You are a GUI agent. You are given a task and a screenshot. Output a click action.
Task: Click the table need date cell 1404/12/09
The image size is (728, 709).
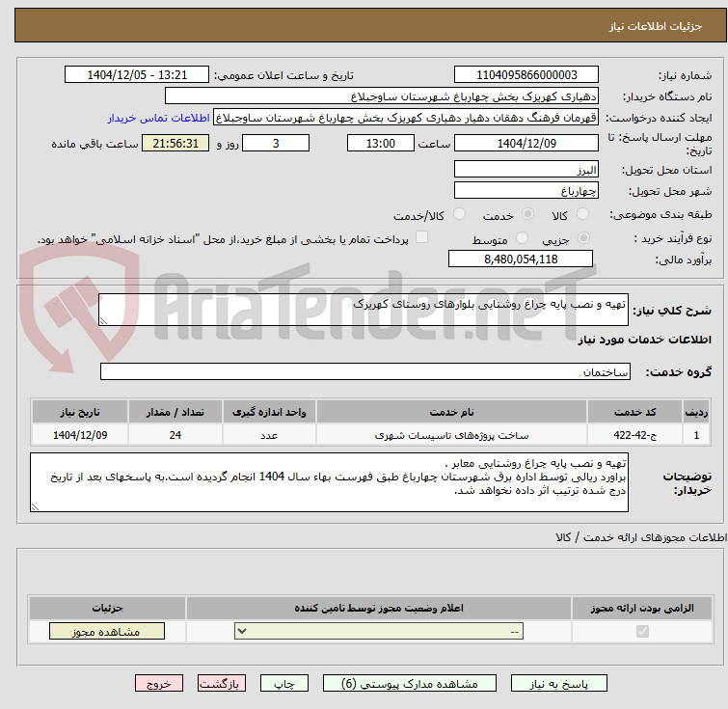click(80, 435)
